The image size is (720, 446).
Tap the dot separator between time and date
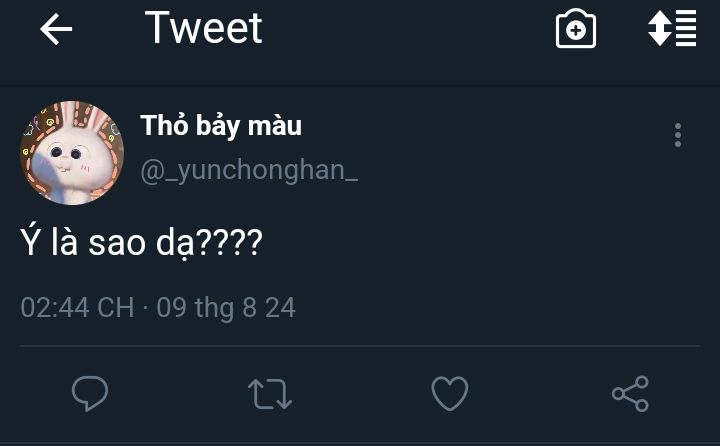click(x=145, y=307)
